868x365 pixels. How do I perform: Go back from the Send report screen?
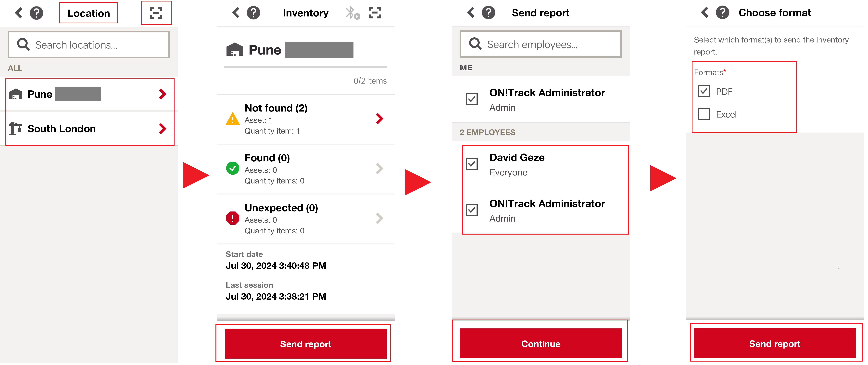tap(470, 13)
